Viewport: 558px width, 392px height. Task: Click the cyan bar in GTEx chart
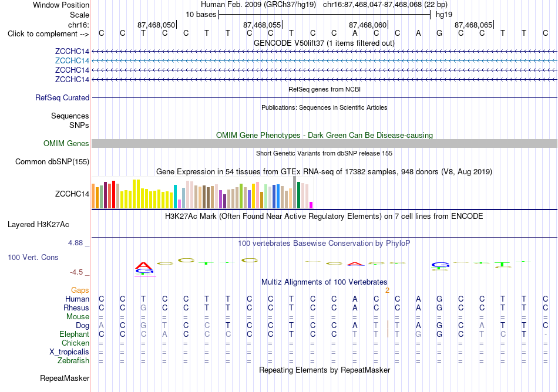(176, 197)
